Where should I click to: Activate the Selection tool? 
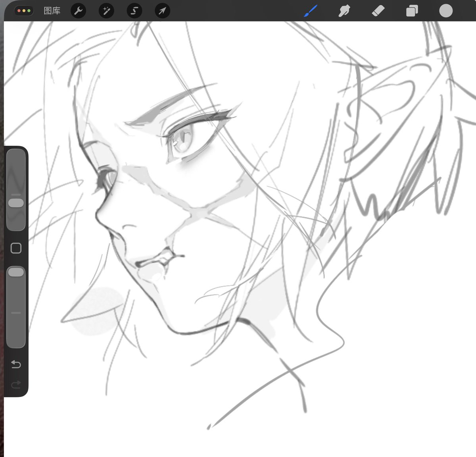click(x=134, y=11)
